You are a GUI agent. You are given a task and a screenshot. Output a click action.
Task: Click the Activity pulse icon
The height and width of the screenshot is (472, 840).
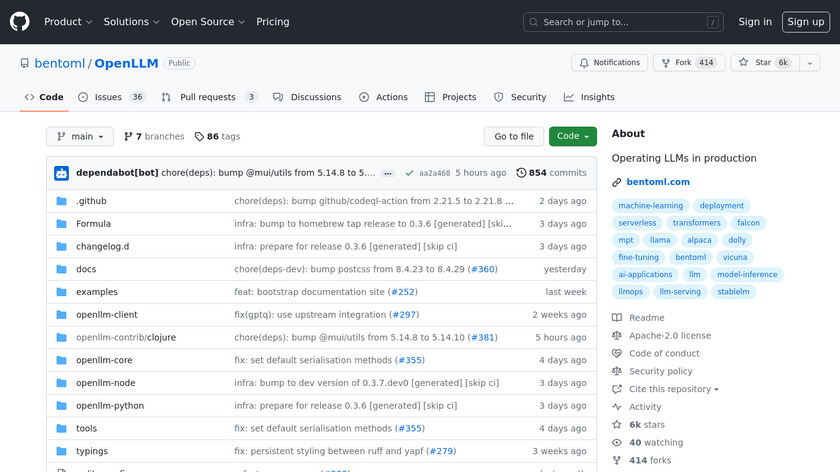tap(617, 407)
